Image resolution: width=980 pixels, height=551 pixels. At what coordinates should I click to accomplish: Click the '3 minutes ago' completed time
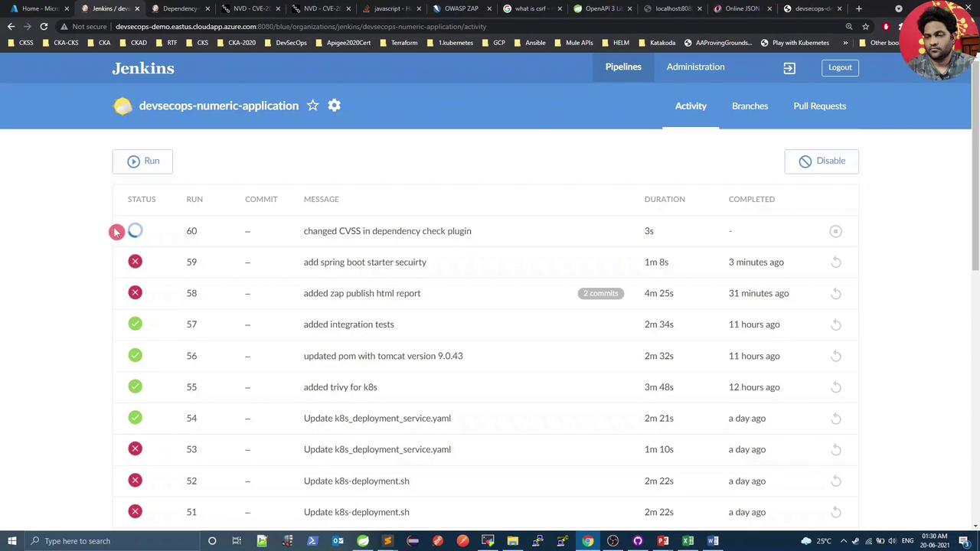point(756,262)
